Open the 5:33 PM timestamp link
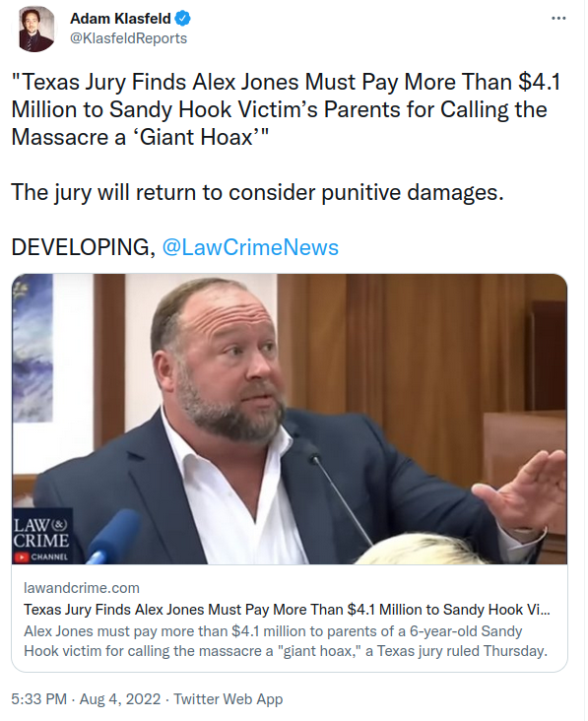This screenshot has height=721, width=588. coord(38,699)
